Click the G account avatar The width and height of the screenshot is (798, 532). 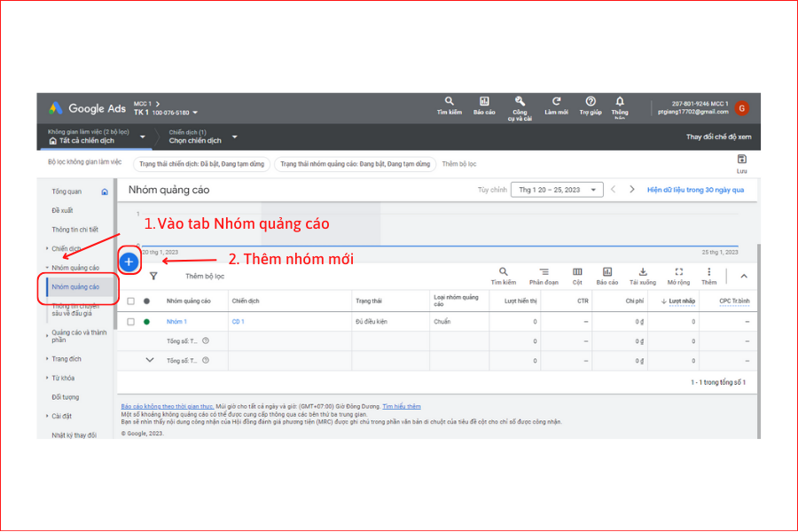point(741,108)
